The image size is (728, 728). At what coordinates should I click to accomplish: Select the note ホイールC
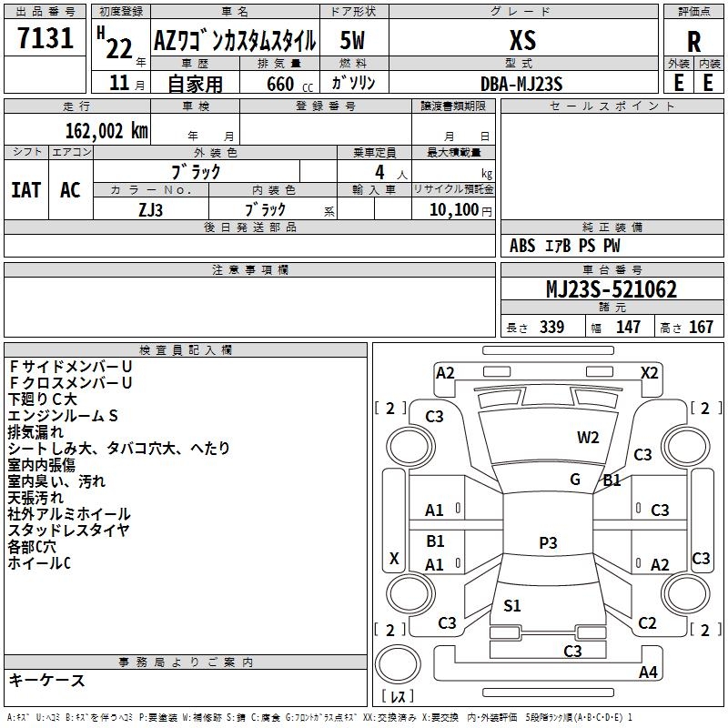pos(39,563)
